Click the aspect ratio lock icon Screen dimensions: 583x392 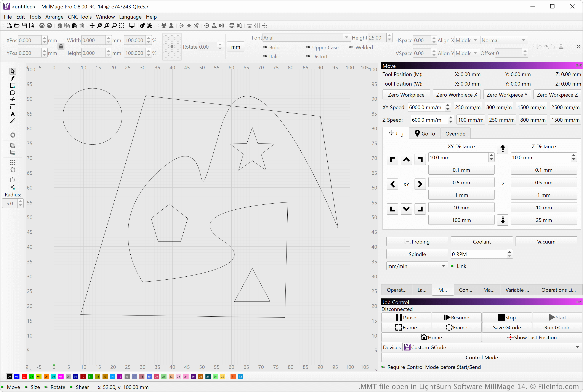[61, 46]
